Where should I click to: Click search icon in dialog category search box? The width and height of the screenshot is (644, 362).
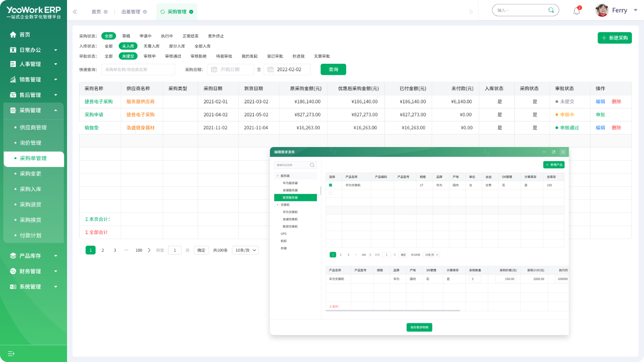313,165
